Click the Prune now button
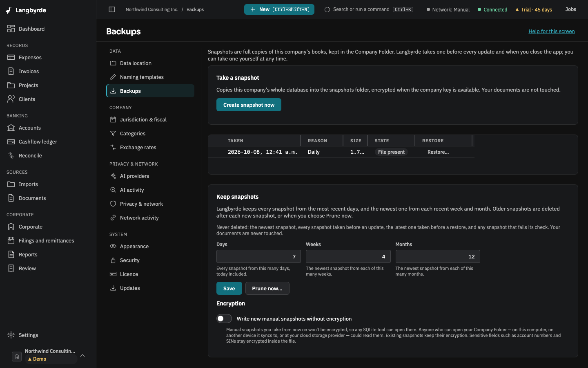Screen dimensions: 588x368 coord(267,288)
